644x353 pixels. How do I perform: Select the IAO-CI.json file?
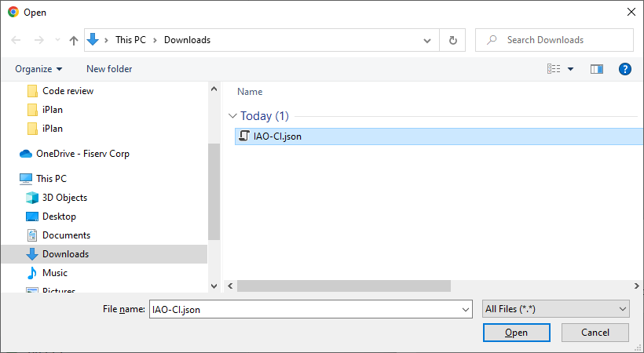click(277, 136)
